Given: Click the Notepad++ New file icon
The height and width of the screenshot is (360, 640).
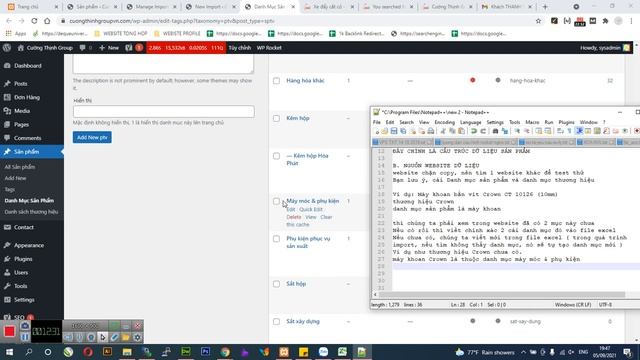Looking at the screenshot, I should point(376,131).
